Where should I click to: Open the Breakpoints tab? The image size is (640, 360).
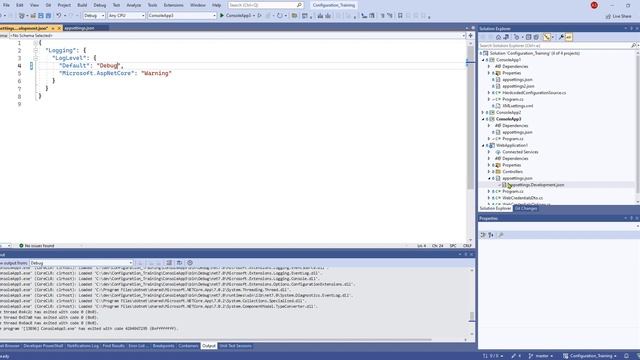point(163,346)
